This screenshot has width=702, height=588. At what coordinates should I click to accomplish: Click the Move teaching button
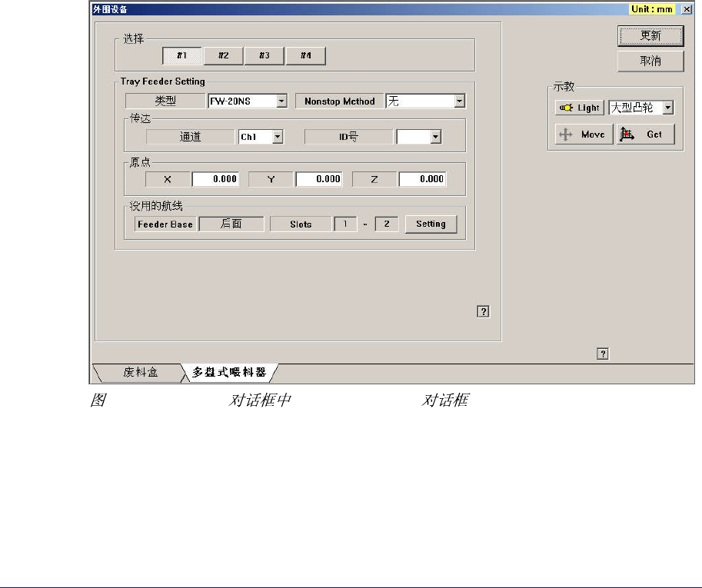(x=584, y=135)
